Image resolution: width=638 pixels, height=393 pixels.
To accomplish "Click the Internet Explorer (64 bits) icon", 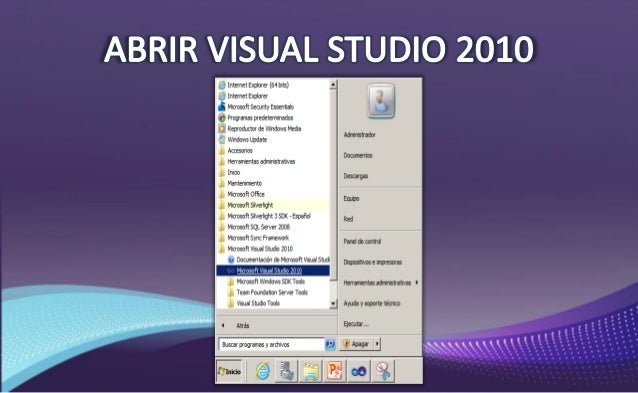I will tap(222, 85).
